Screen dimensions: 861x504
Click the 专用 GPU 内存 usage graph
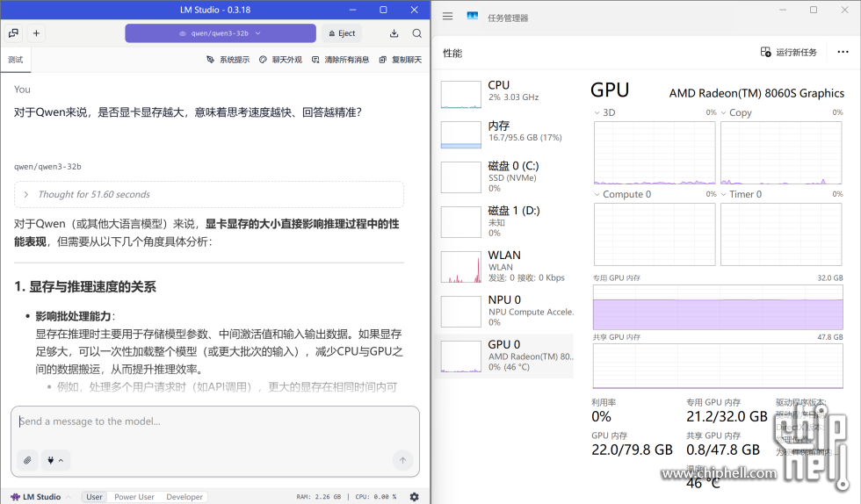718,307
